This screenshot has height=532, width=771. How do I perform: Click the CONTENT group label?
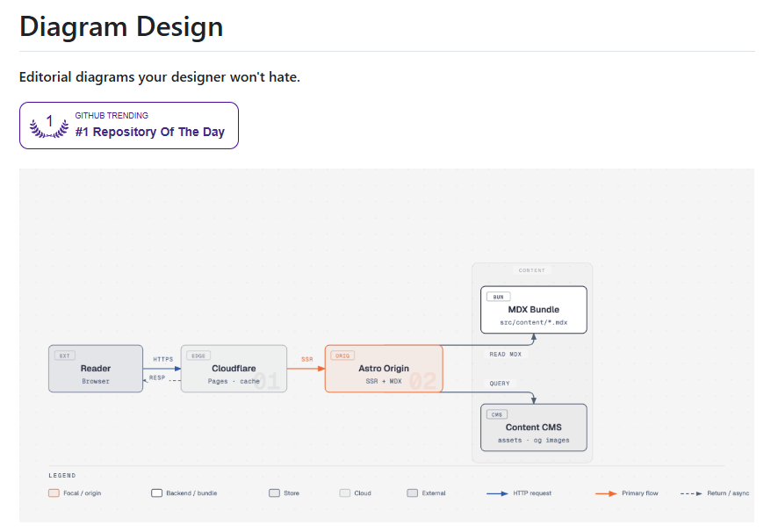532,270
